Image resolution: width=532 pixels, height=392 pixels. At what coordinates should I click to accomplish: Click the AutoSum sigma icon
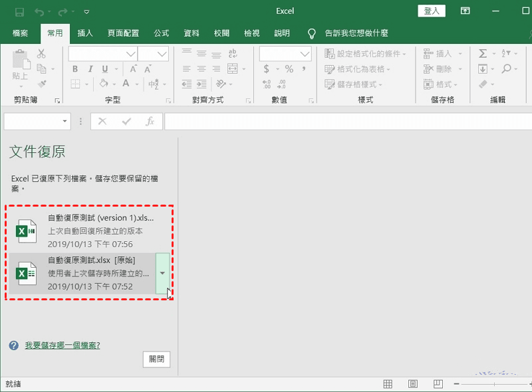pos(483,54)
